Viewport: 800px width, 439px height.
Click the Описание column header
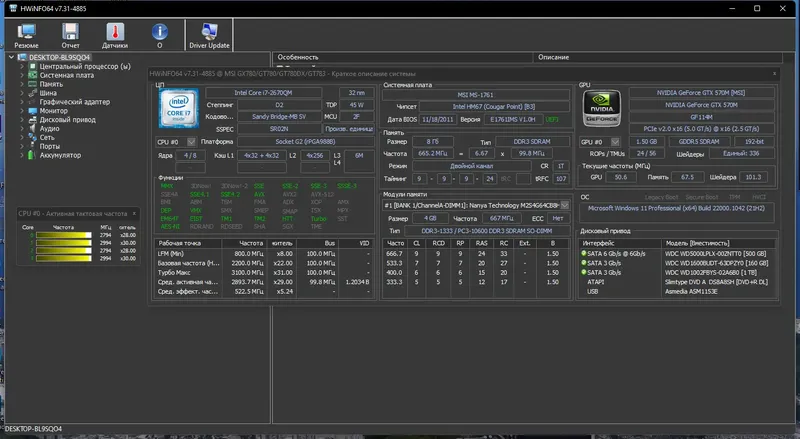click(x=658, y=57)
